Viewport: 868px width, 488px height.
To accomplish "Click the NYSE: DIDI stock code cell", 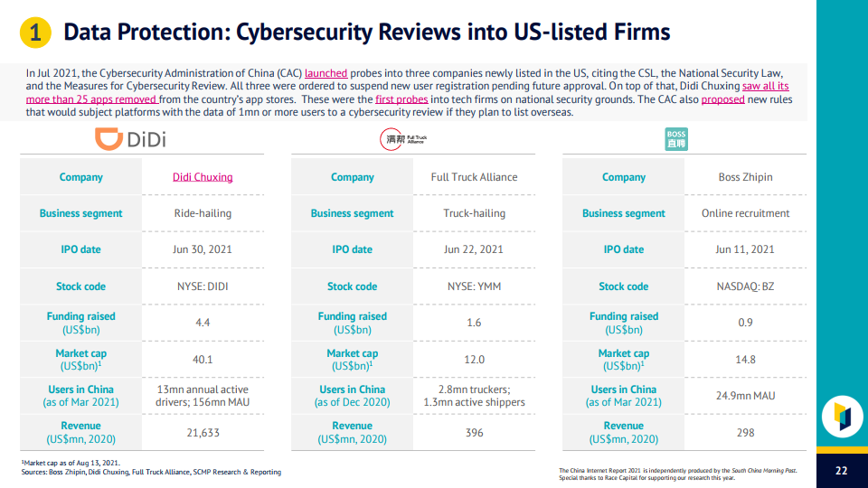I will point(203,286).
